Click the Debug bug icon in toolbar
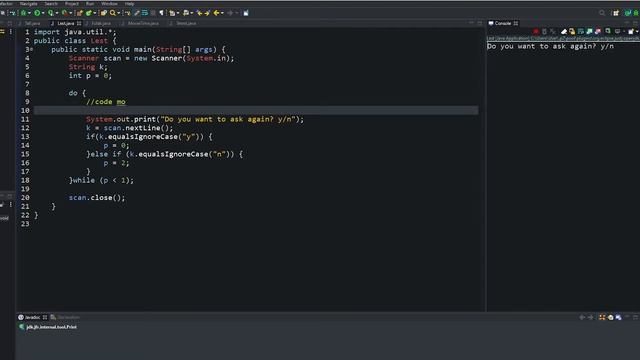The height and width of the screenshot is (360, 640). [23, 13]
